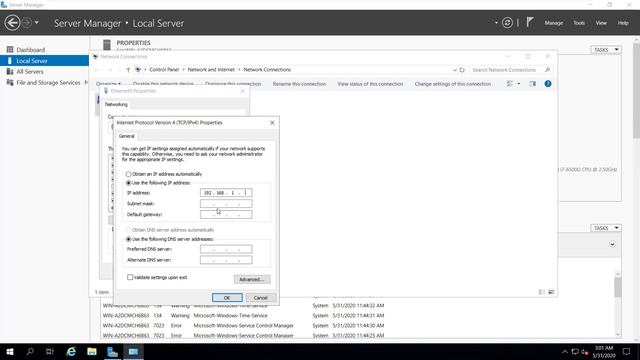This screenshot has width=640, height=360.
Task: Click the Server Manager back arrow
Action: coord(12,23)
